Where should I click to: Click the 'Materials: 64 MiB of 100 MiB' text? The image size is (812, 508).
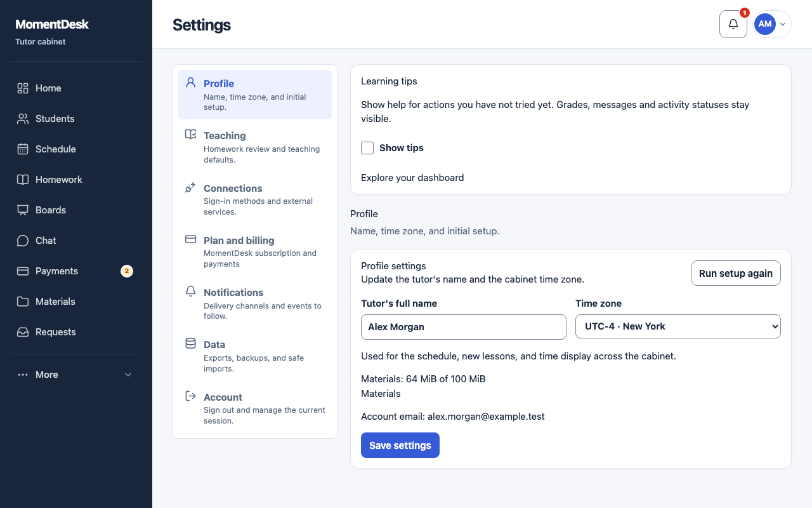coord(423,379)
